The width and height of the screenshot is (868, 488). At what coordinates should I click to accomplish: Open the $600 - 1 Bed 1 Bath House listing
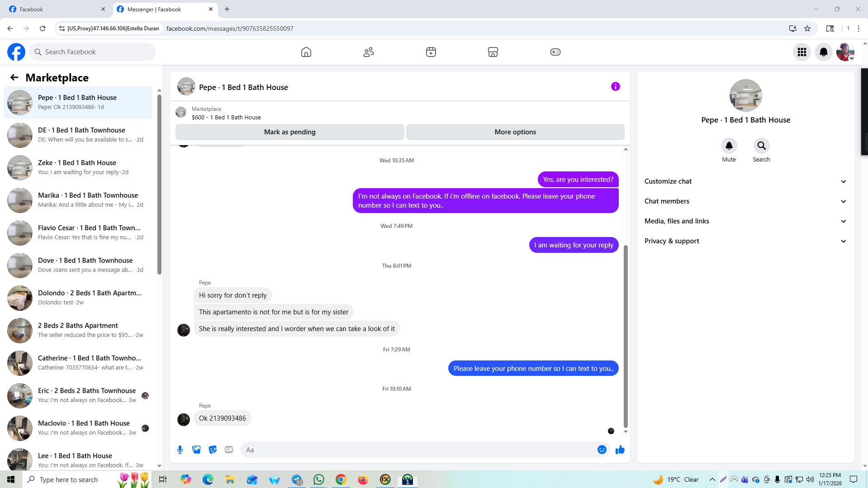[226, 118]
